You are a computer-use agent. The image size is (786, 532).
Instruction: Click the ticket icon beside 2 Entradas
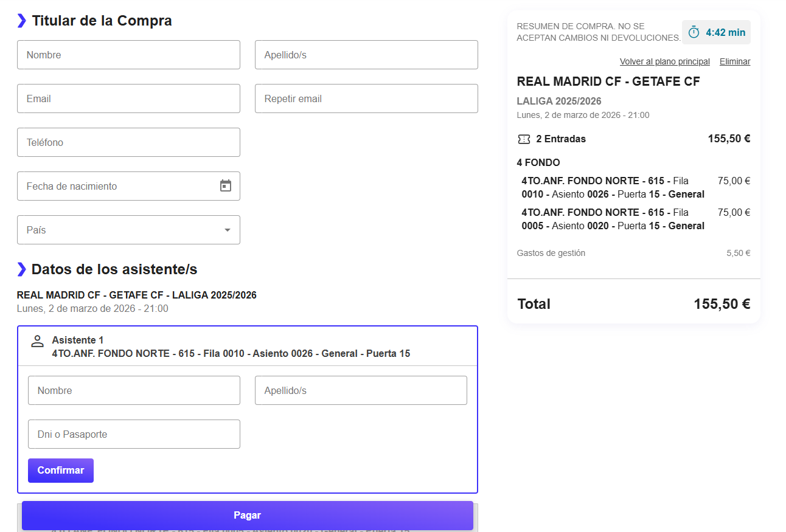(524, 139)
